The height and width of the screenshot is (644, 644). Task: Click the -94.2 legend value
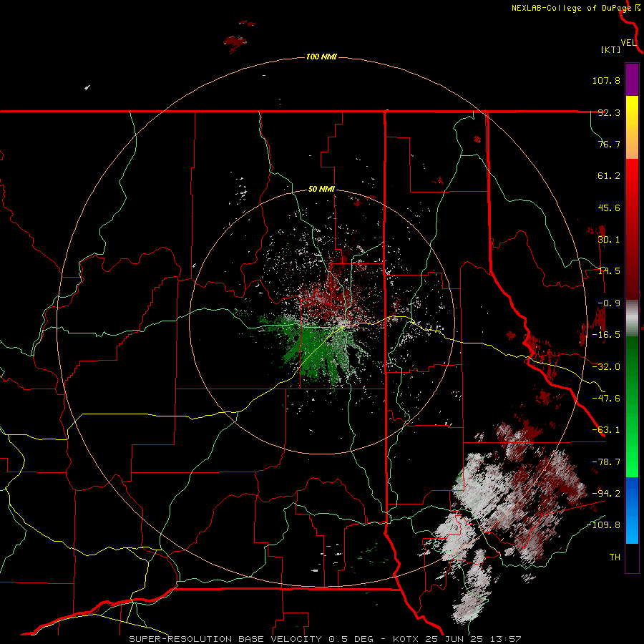[x=606, y=494]
